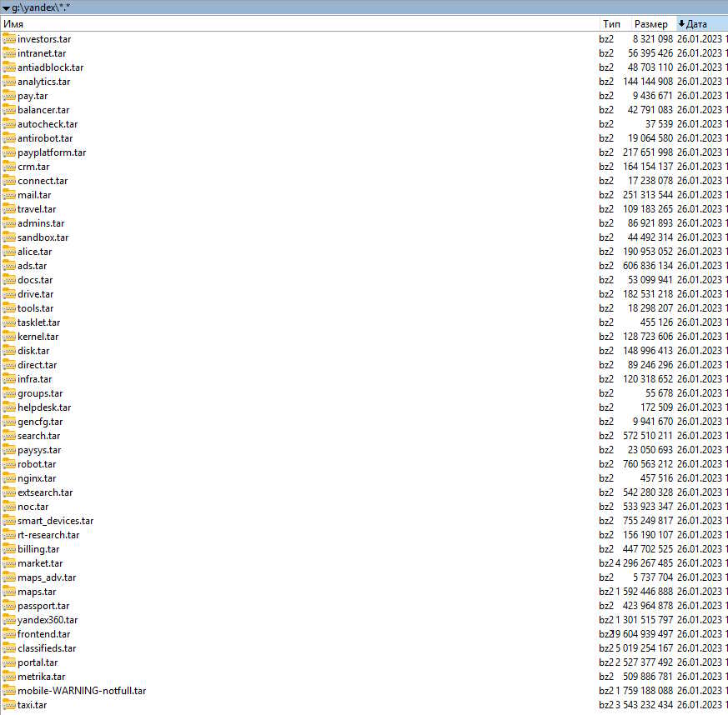Open the path dropdown arrow beside g:\yandex

coord(6,8)
